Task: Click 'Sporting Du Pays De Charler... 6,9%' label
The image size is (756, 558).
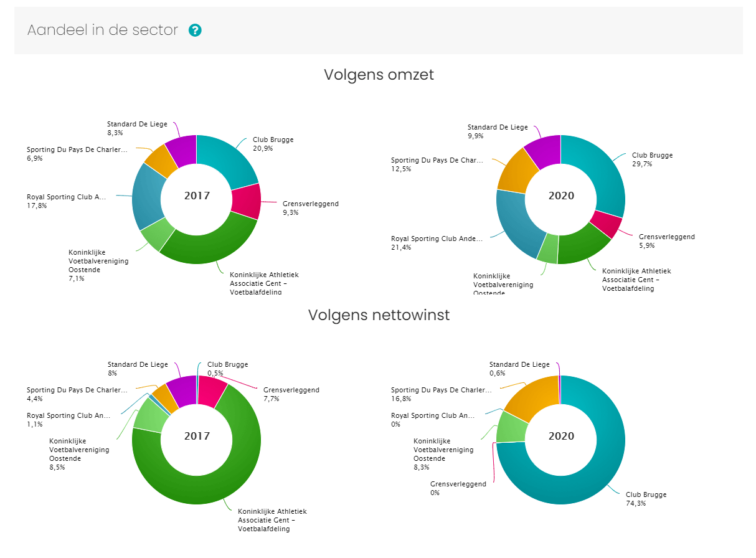Action: pos(77,154)
